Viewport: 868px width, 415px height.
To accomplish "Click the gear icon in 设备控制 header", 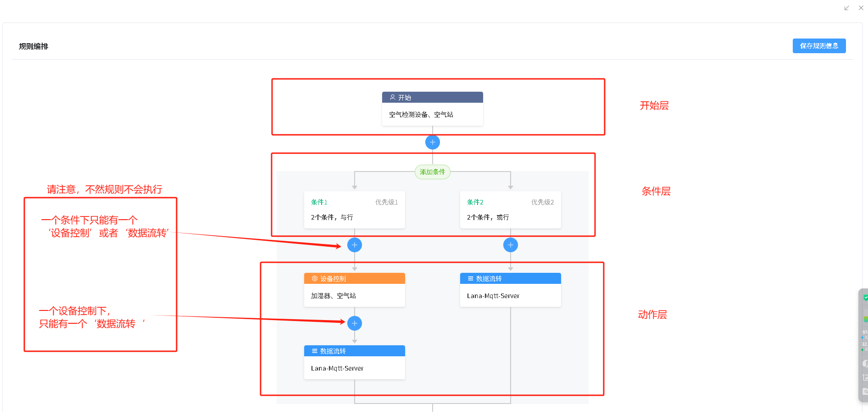I will pos(315,278).
